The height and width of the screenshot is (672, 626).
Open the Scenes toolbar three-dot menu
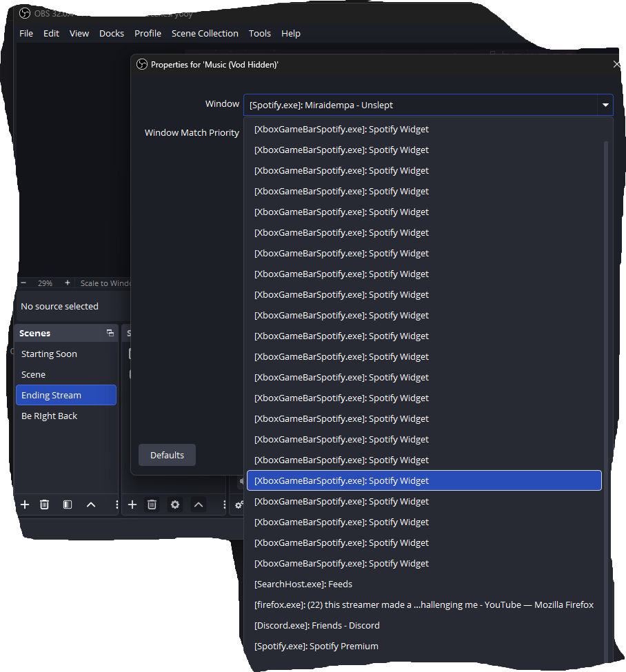click(117, 505)
